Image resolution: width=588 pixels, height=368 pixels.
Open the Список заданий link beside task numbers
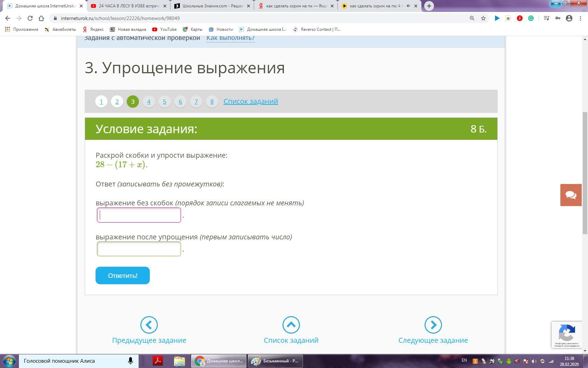click(x=251, y=101)
